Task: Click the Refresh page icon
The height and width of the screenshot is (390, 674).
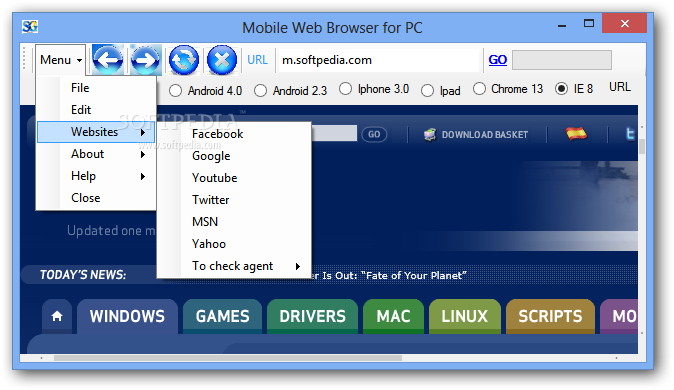Action: (184, 60)
